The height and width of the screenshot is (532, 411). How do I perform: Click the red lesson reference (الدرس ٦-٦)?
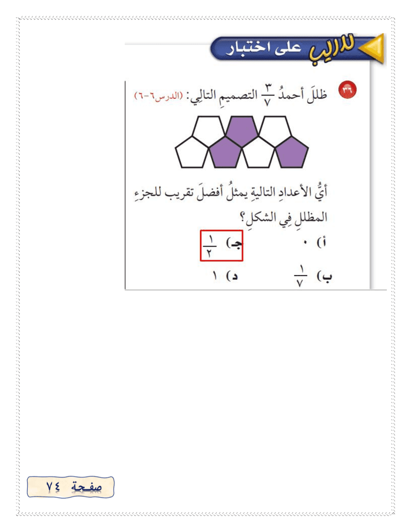[x=159, y=95]
